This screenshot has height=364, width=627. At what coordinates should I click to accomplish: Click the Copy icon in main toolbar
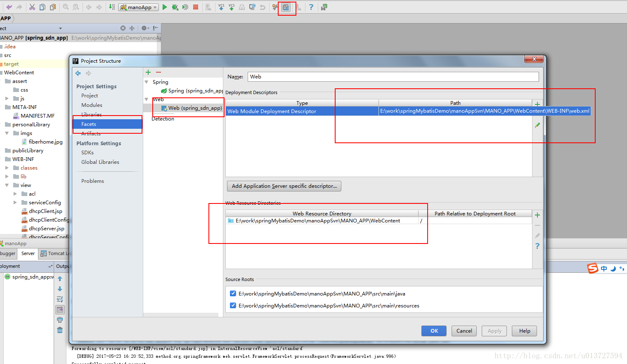tap(43, 7)
